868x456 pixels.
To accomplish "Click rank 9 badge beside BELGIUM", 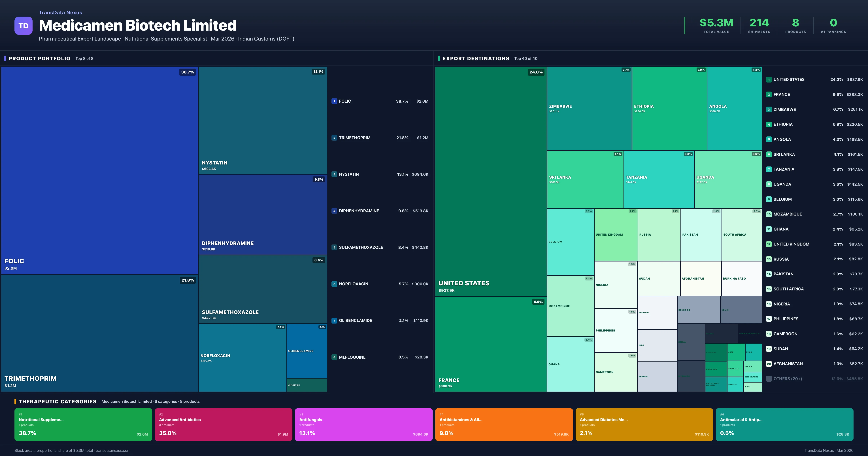I will (x=769, y=199).
